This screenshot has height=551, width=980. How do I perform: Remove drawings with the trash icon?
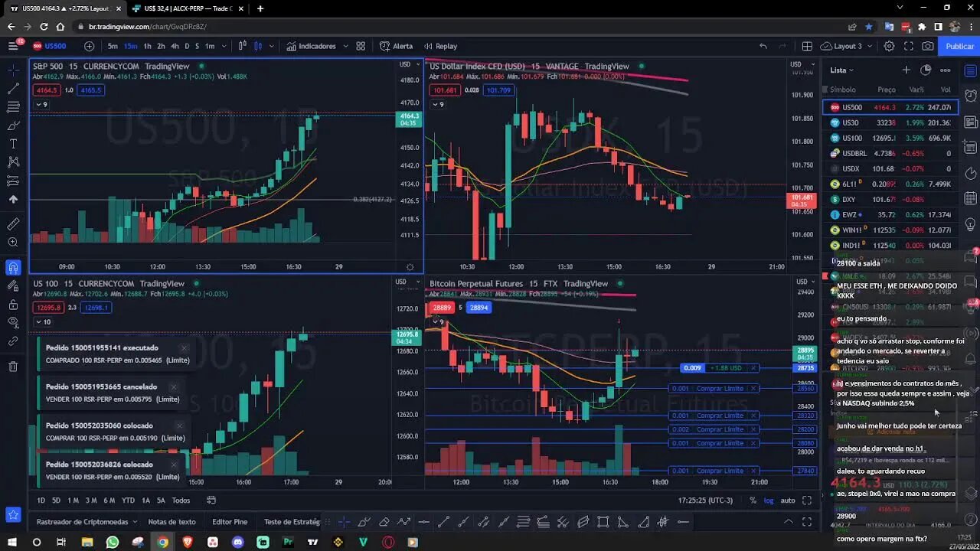[13, 367]
